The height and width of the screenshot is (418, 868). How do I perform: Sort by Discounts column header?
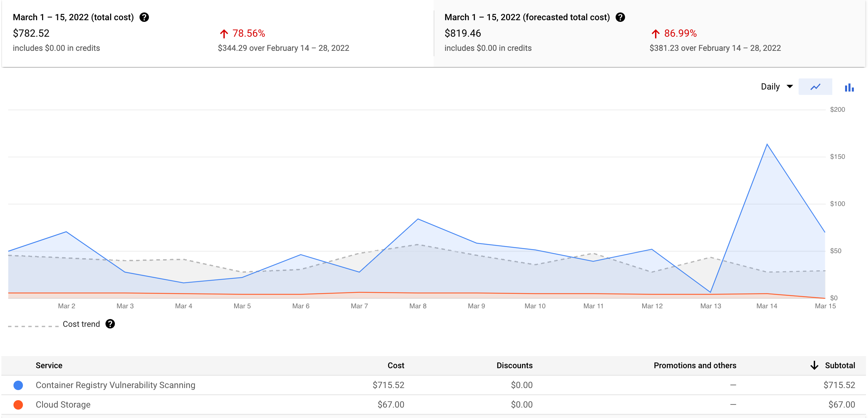click(x=514, y=365)
